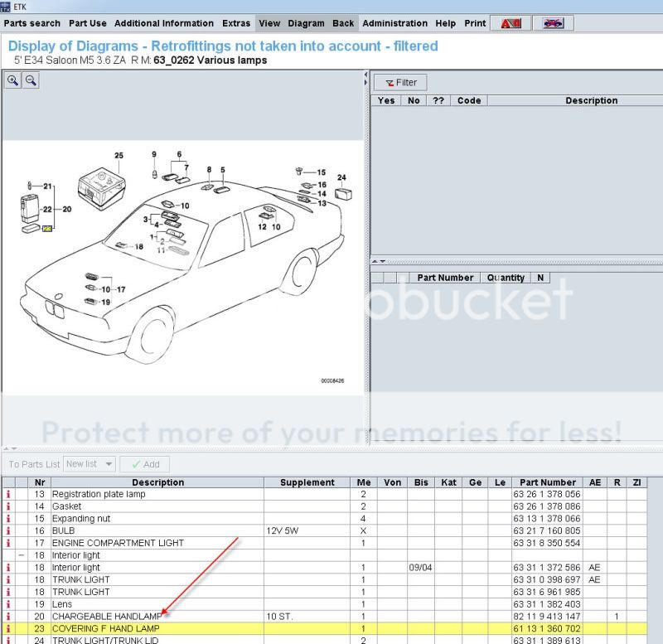Click the Add button
The width and height of the screenshot is (663, 644).
coord(145,464)
